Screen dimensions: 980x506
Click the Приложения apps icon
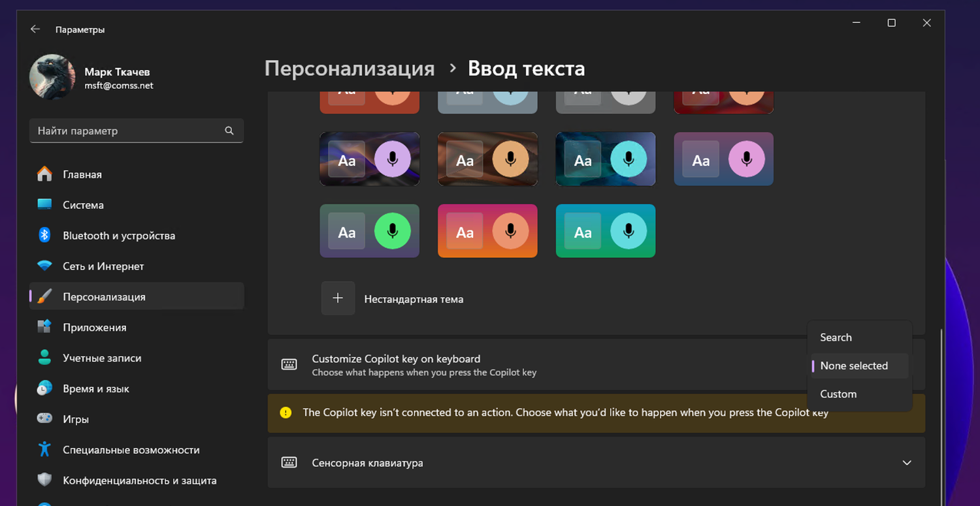[44, 327]
